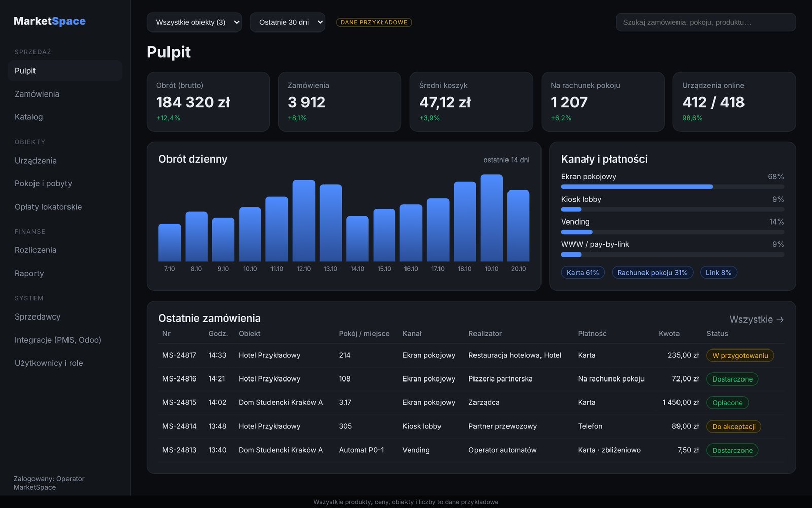
Task: Click the 1 450,00 zł amount
Action: 681,402
